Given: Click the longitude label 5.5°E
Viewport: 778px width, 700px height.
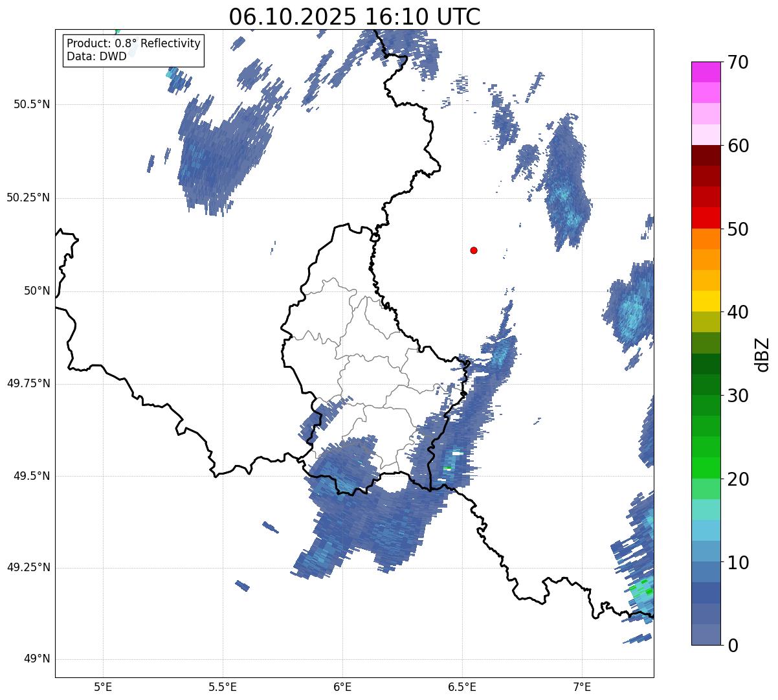Looking at the screenshot, I should point(223,687).
